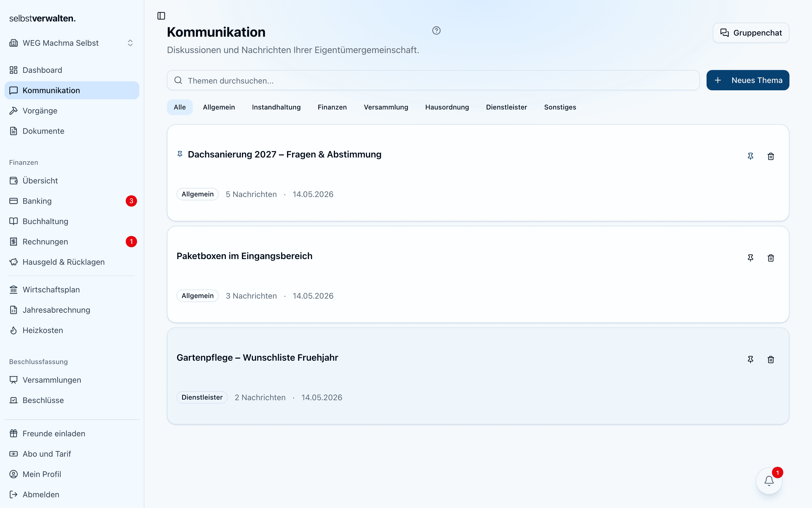Click the Rechnungen badge showing 1
This screenshot has width=812, height=508.
(x=131, y=242)
